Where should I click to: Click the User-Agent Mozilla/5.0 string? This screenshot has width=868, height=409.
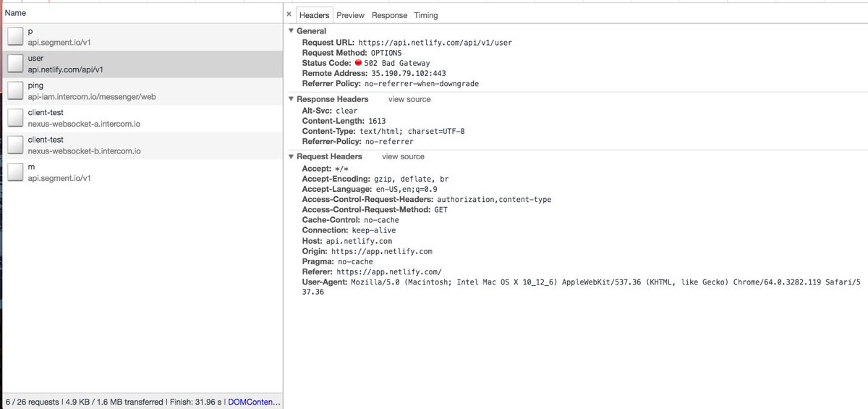pos(583,287)
